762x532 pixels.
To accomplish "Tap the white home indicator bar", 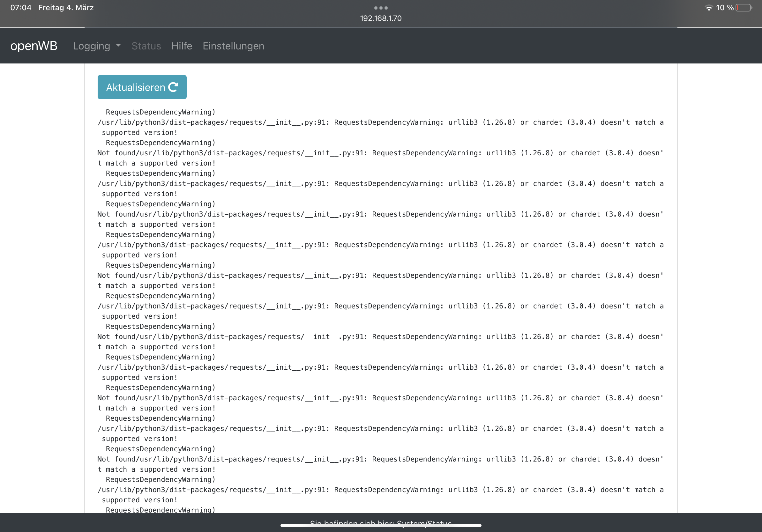I will click(381, 526).
